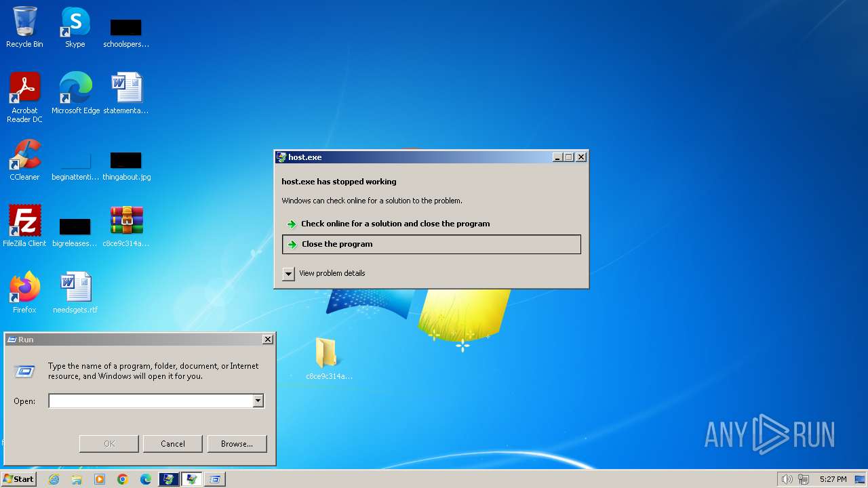Viewport: 868px width, 488px height.
Task: Minimize the host.exe error dialog
Action: click(x=557, y=157)
